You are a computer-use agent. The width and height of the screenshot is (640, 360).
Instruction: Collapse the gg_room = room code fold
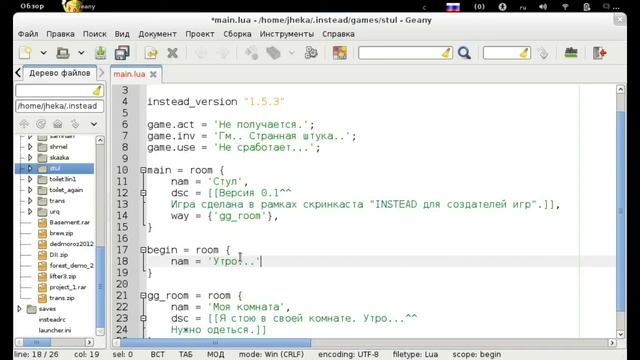click(143, 296)
